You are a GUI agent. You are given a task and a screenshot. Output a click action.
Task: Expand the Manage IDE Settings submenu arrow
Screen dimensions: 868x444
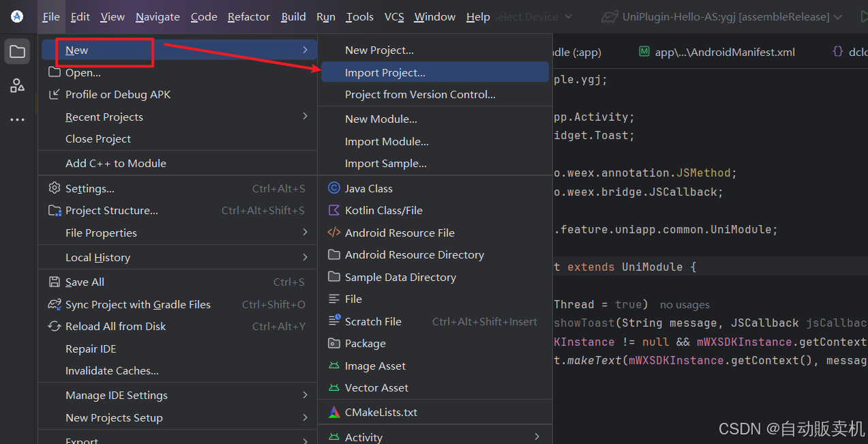pyautogui.click(x=305, y=395)
